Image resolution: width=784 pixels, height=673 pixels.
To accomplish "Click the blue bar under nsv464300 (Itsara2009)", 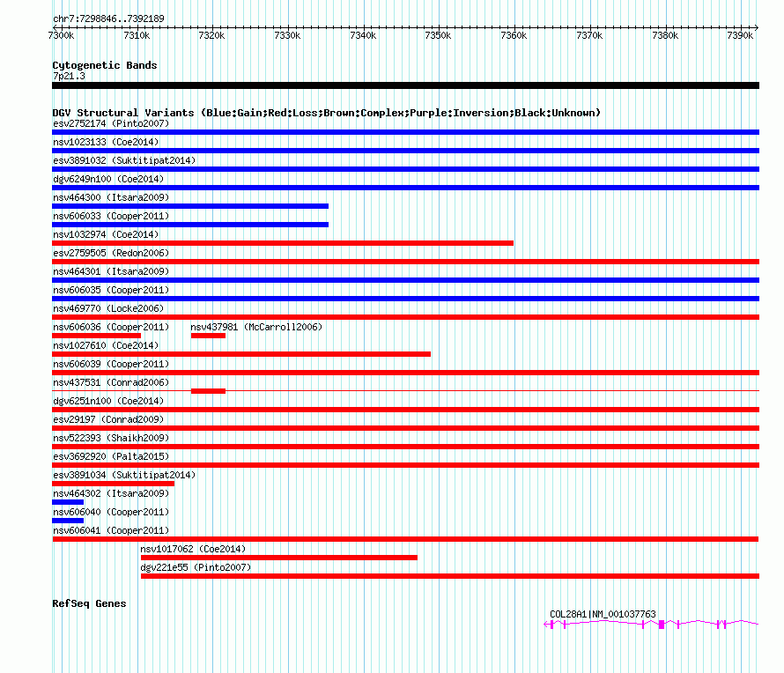I will (x=190, y=206).
